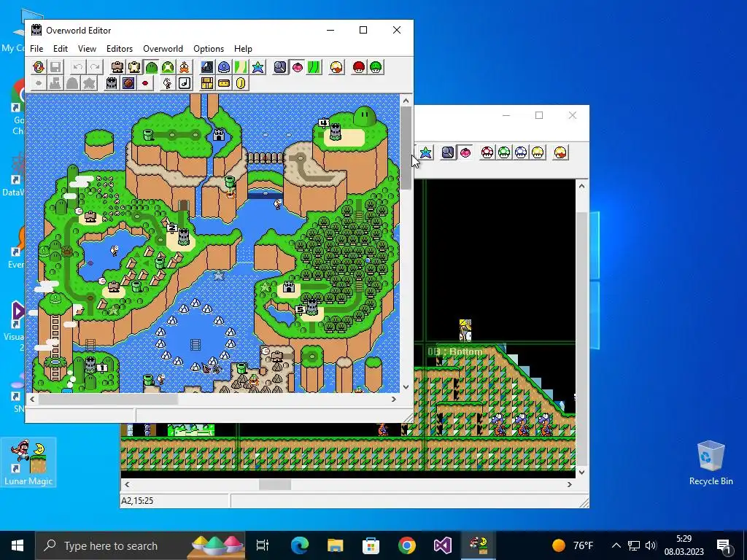
Task: Click the small red dot icon
Action: click(145, 83)
